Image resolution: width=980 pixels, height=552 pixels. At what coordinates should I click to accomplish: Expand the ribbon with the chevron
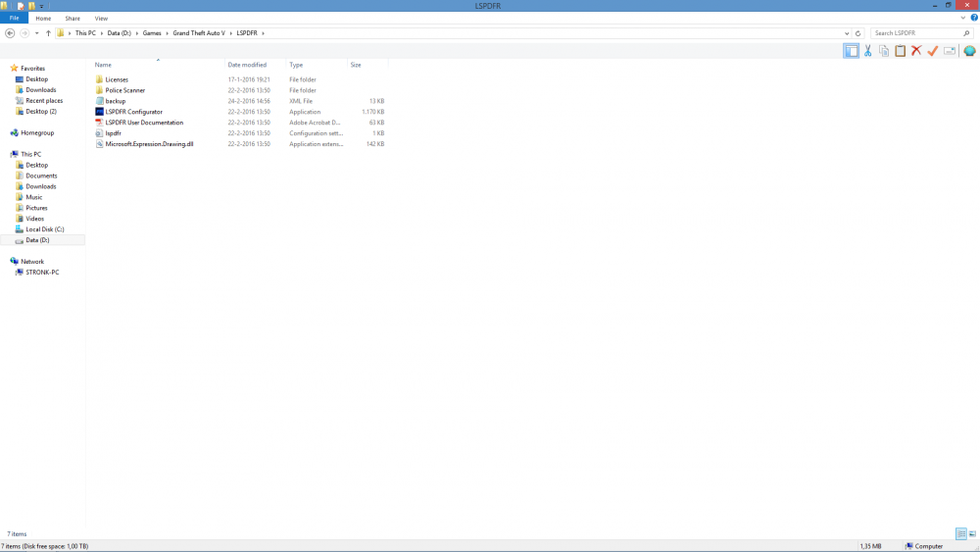(x=962, y=18)
